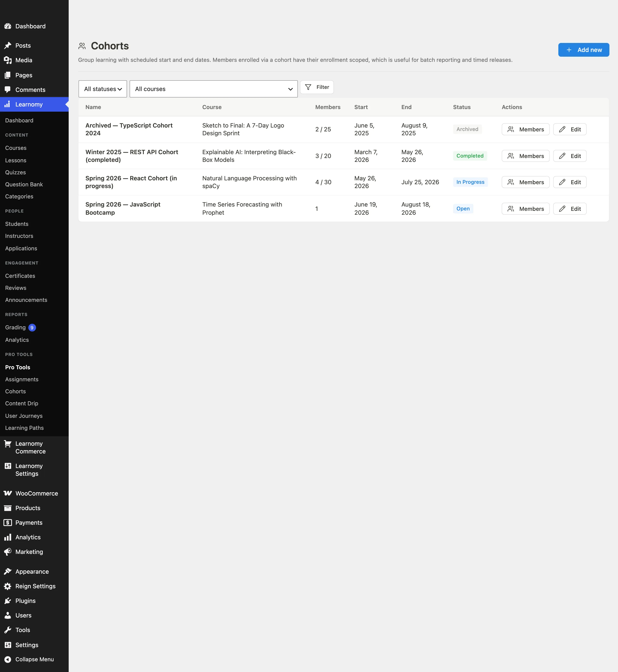Open Certificates under Engagement section

click(20, 276)
